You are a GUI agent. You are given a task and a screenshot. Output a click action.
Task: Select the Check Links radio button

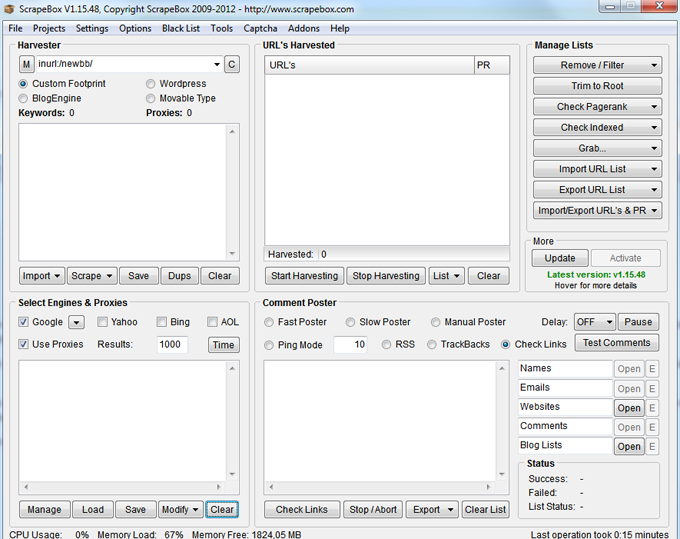(x=505, y=345)
